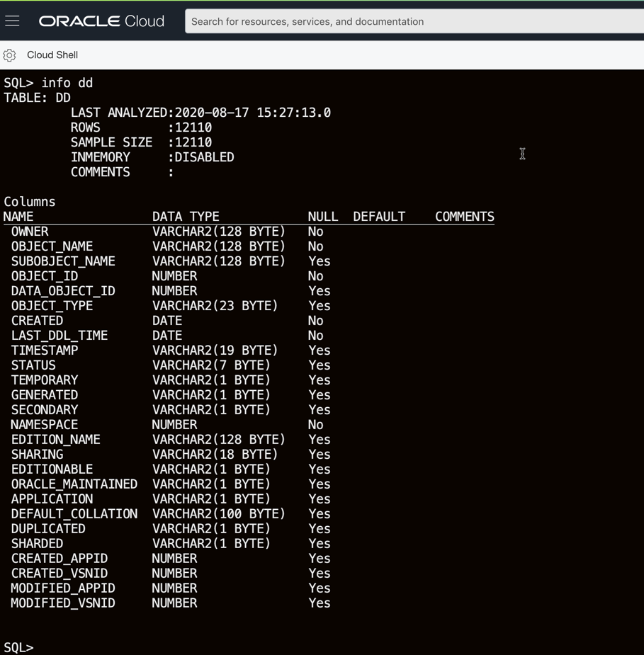Select the 'TABLE: DD' line
Screen dimensions: 644x655
tap(37, 98)
